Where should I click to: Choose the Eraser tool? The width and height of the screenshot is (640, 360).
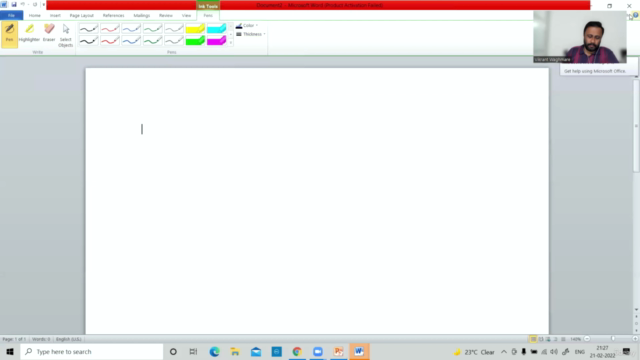[x=49, y=33]
